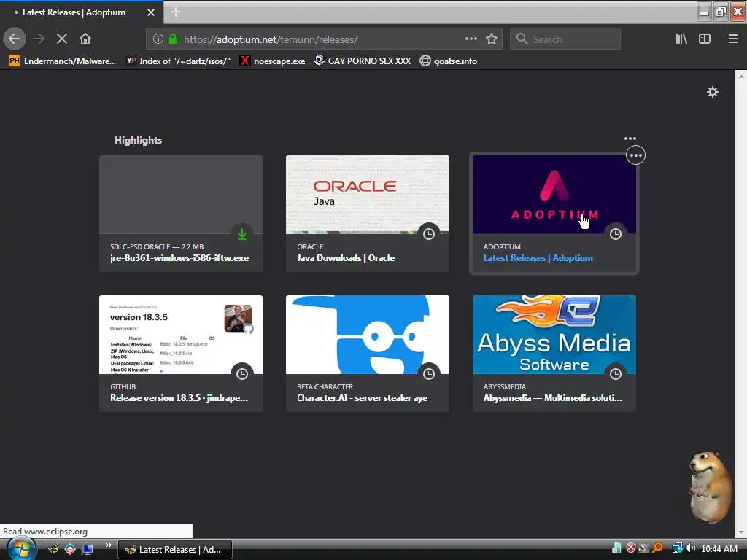Open the Adoptium card's three-dot menu
The width and height of the screenshot is (747, 560).
[x=635, y=155]
